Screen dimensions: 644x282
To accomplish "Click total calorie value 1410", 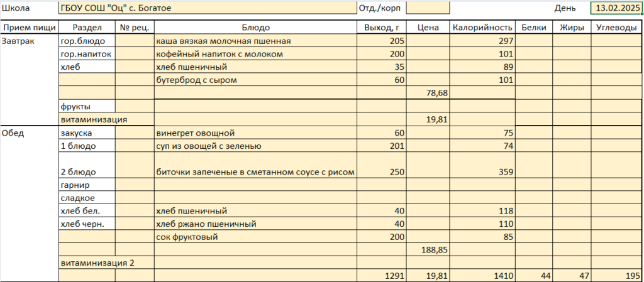I will tap(482, 276).
